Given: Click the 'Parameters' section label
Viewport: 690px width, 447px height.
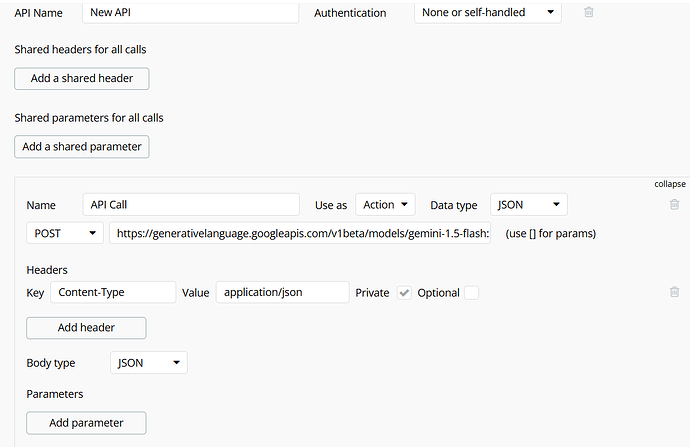Looking at the screenshot, I should coord(55,394).
